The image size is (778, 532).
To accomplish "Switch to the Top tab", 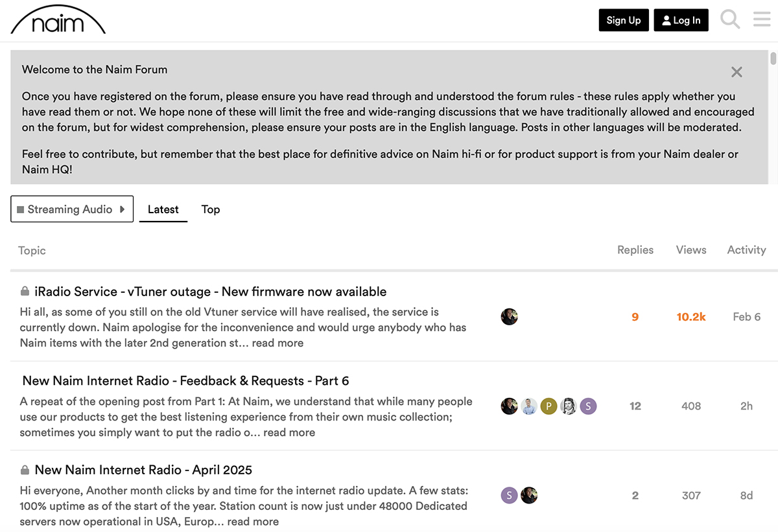I will 211,209.
